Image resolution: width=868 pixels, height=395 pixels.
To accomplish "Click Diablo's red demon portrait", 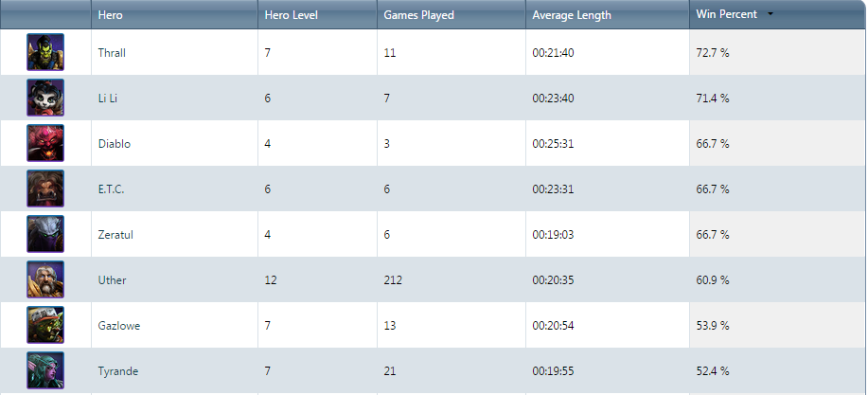I will click(45, 143).
